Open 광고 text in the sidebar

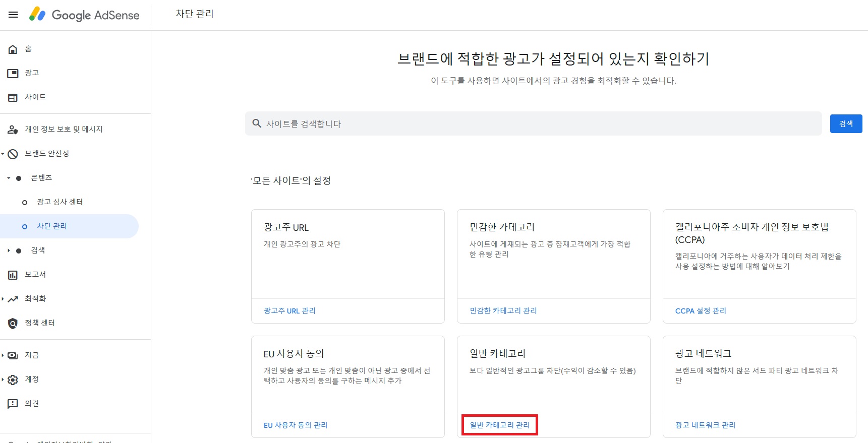pyautogui.click(x=32, y=73)
